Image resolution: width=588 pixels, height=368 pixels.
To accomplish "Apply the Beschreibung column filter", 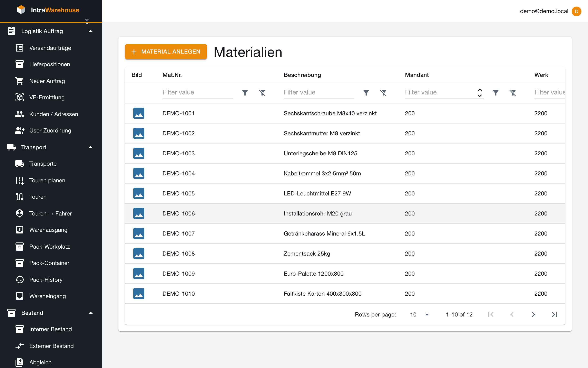I will (x=366, y=93).
